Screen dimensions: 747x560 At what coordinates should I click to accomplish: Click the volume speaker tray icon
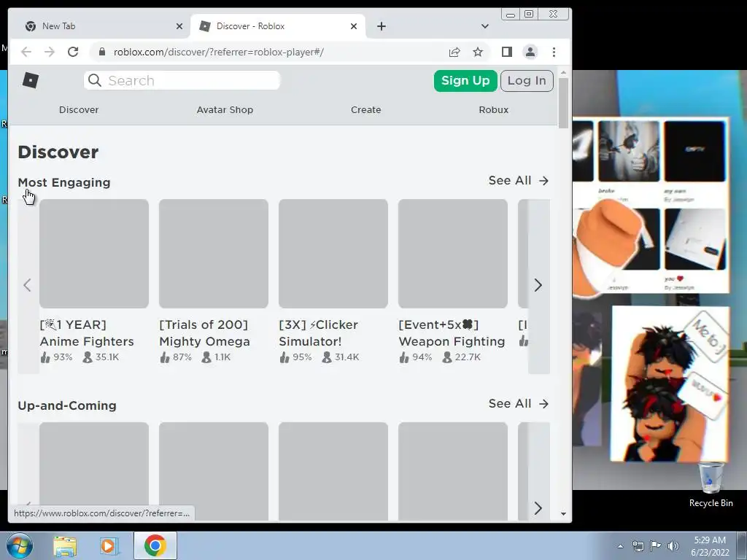(x=673, y=546)
